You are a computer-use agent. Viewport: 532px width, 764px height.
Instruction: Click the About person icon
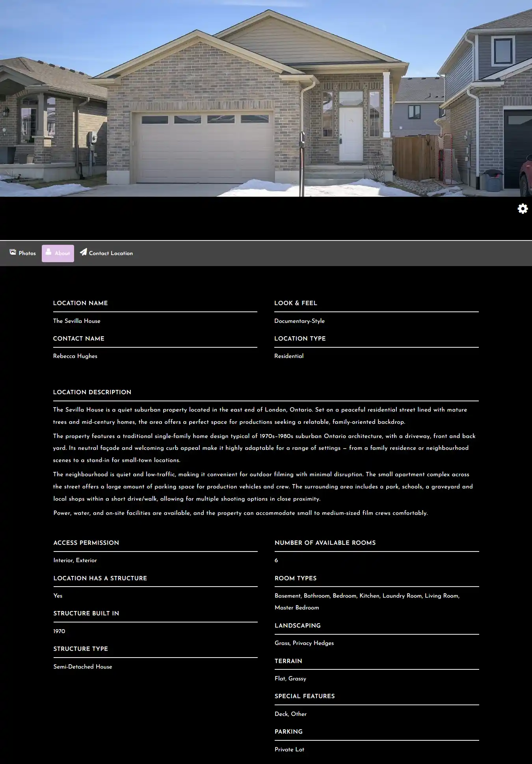pos(48,252)
